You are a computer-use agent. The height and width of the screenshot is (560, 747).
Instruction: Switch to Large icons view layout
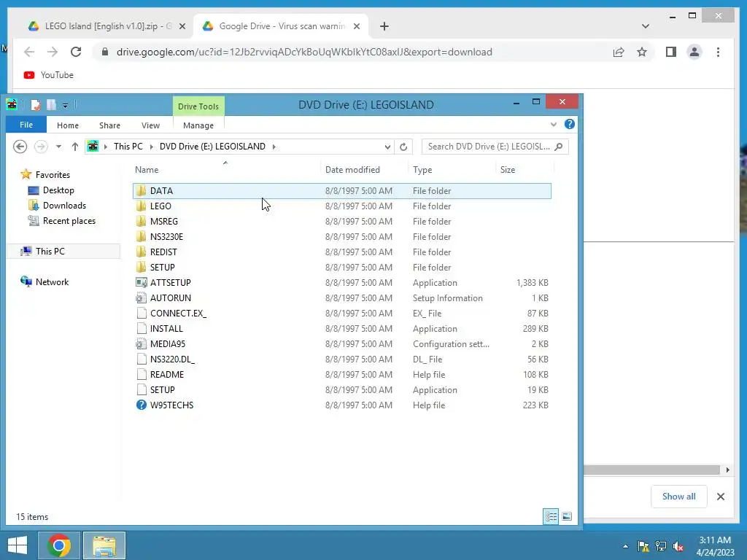(566, 516)
